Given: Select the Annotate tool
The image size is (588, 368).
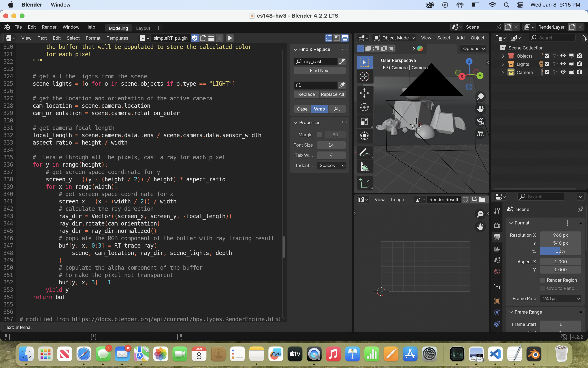Looking at the screenshot, I should (x=364, y=152).
